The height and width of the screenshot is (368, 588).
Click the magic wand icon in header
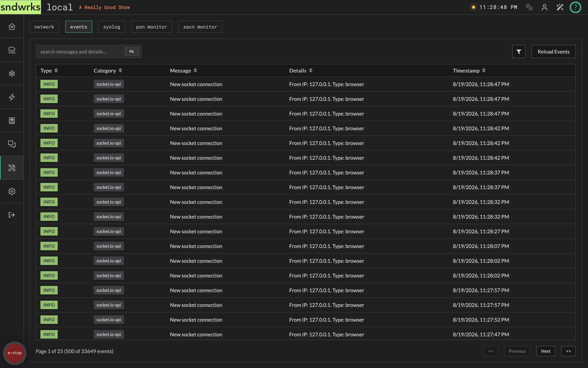coord(560,7)
